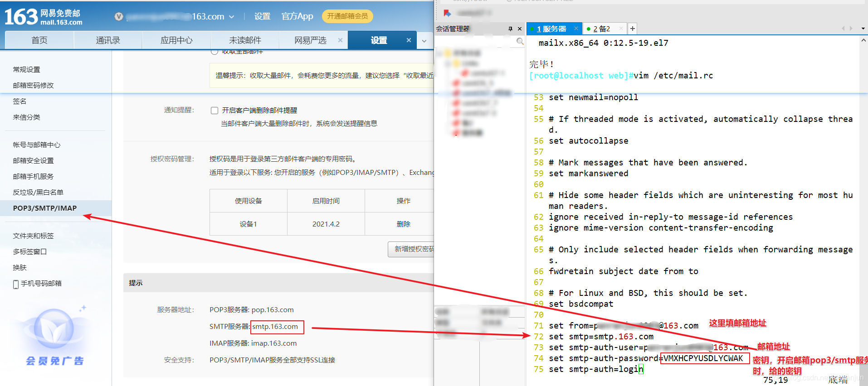The height and width of the screenshot is (386, 868).
Task: Open 反垃圾/黑白名单 settings
Action: [38, 192]
